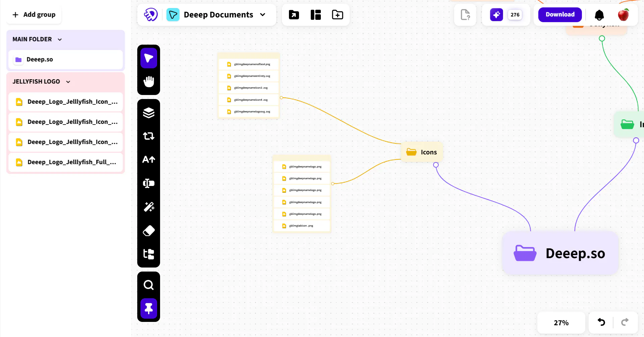Click file gblimgtabicon .png
644x337 pixels.
302,226
